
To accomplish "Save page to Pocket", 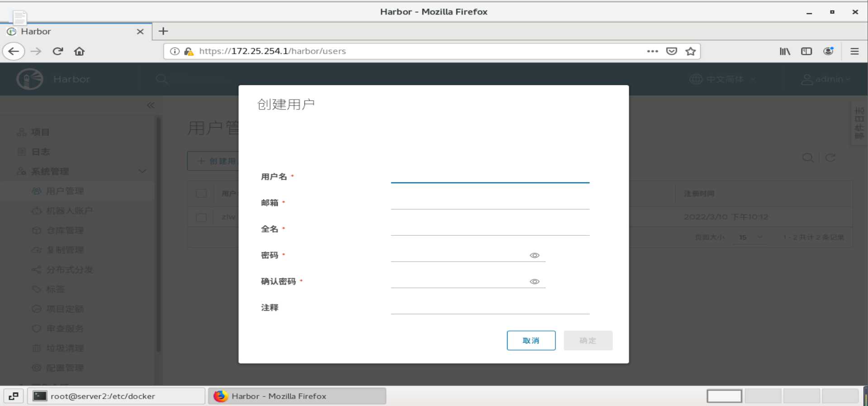I will click(672, 51).
